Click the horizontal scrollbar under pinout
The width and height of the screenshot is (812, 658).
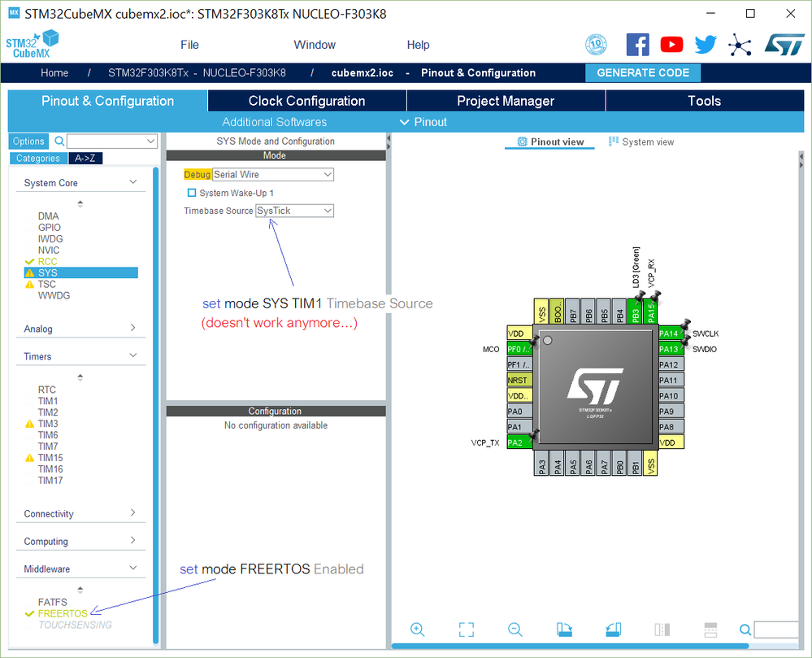point(570,646)
